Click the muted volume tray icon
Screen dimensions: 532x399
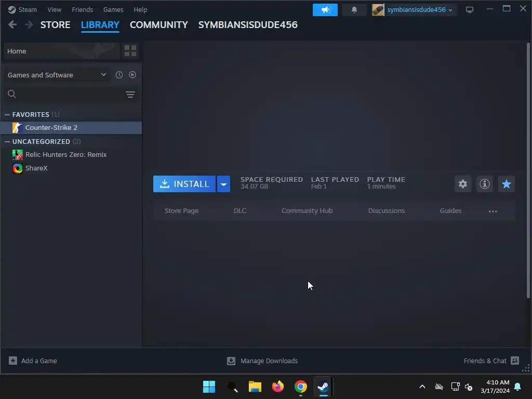point(469,387)
